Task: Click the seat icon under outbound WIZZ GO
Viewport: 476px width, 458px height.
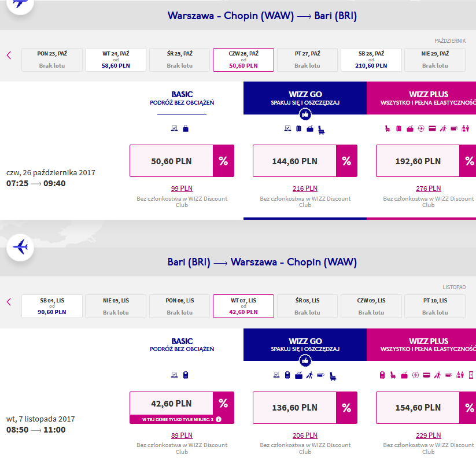Action: (x=321, y=130)
